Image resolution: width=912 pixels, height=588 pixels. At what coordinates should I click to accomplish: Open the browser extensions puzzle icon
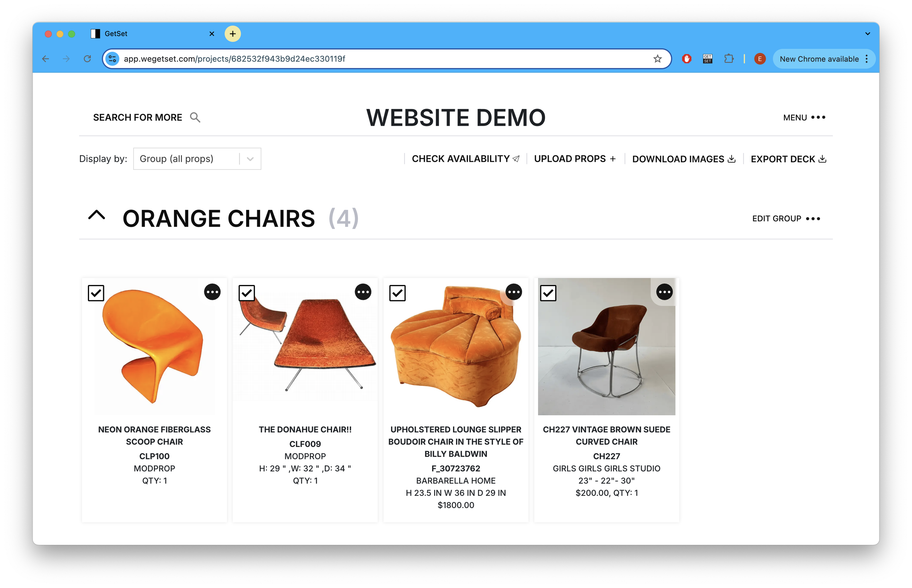click(x=729, y=59)
